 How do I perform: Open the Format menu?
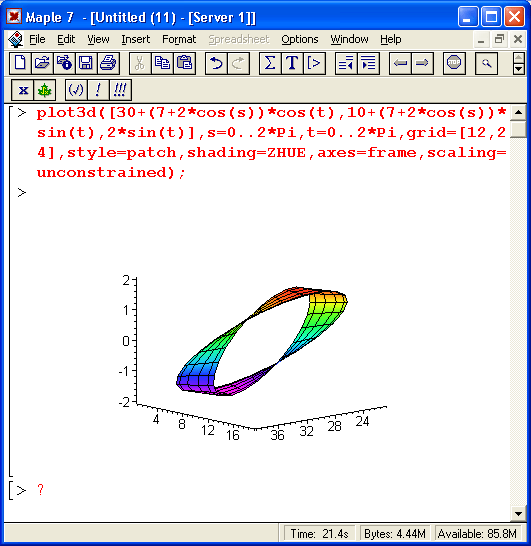tap(179, 39)
